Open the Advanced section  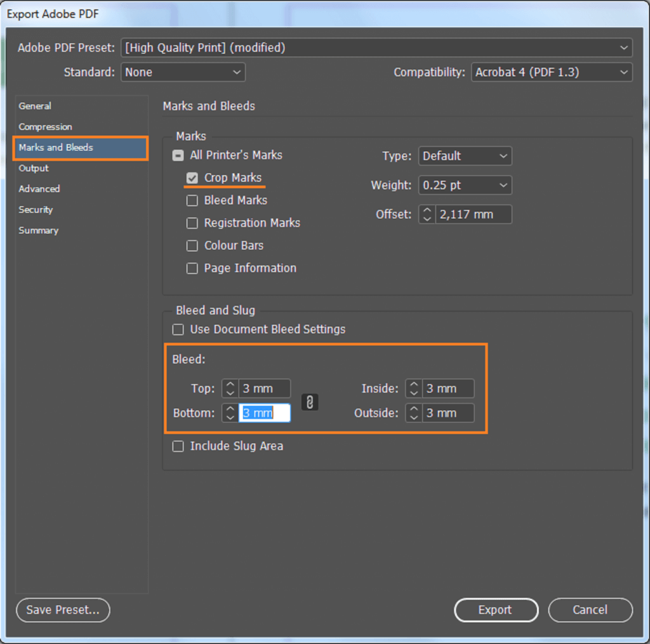pyautogui.click(x=81, y=189)
